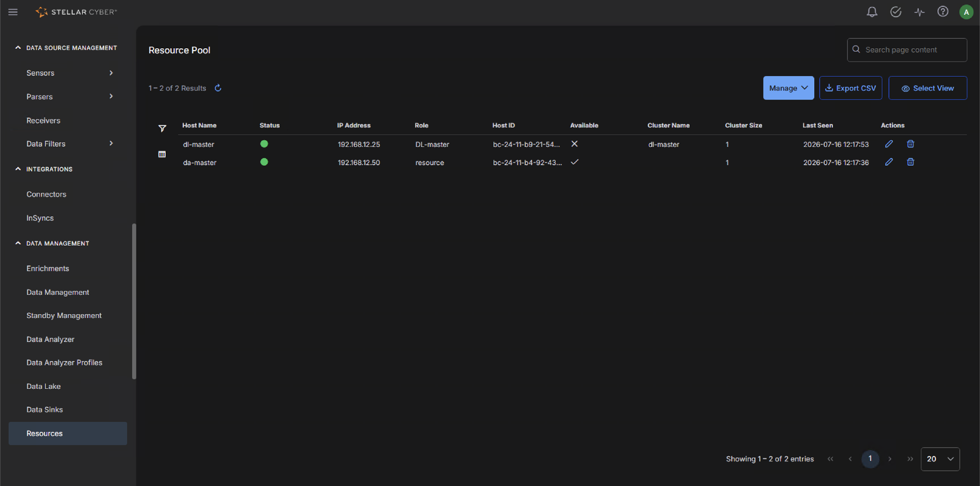Image resolution: width=980 pixels, height=486 pixels.
Task: Open Data Analyzer Profiles in the sidebar
Action: tap(64, 362)
